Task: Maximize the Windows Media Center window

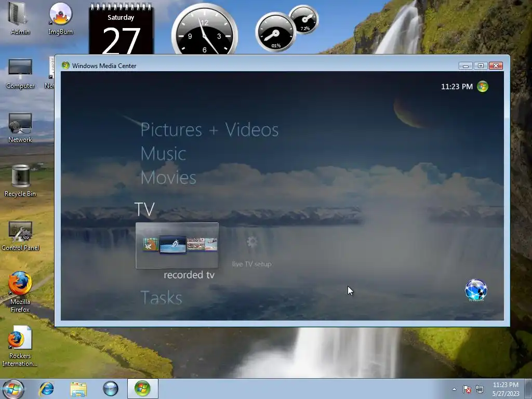Action: tap(481, 66)
